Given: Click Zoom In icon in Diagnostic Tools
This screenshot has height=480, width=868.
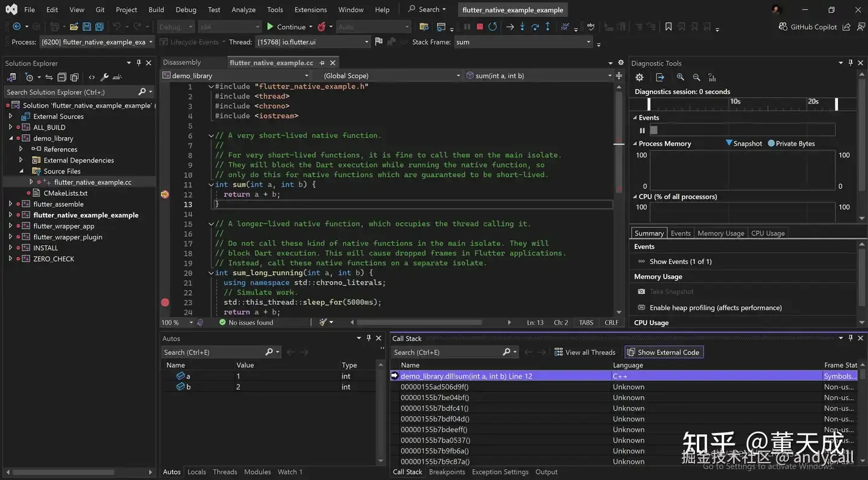Looking at the screenshot, I should click(681, 77).
